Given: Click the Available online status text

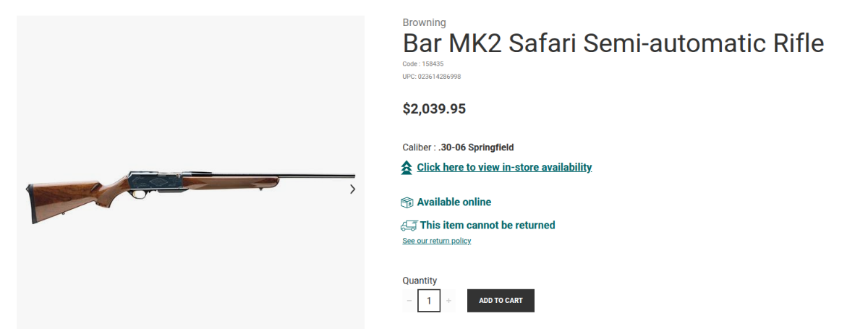Looking at the screenshot, I should coord(454,202).
